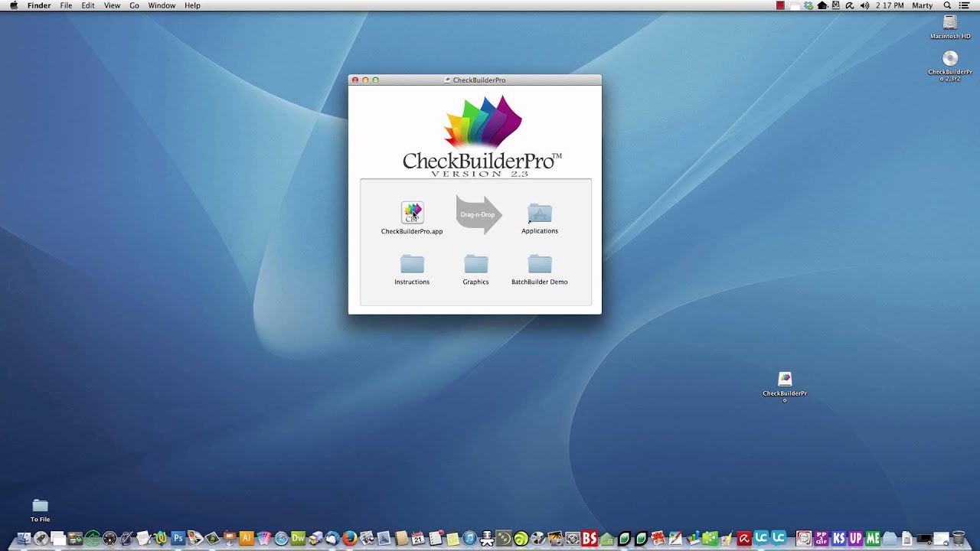
Task: Select the To File folder on desktop
Action: click(x=40, y=505)
